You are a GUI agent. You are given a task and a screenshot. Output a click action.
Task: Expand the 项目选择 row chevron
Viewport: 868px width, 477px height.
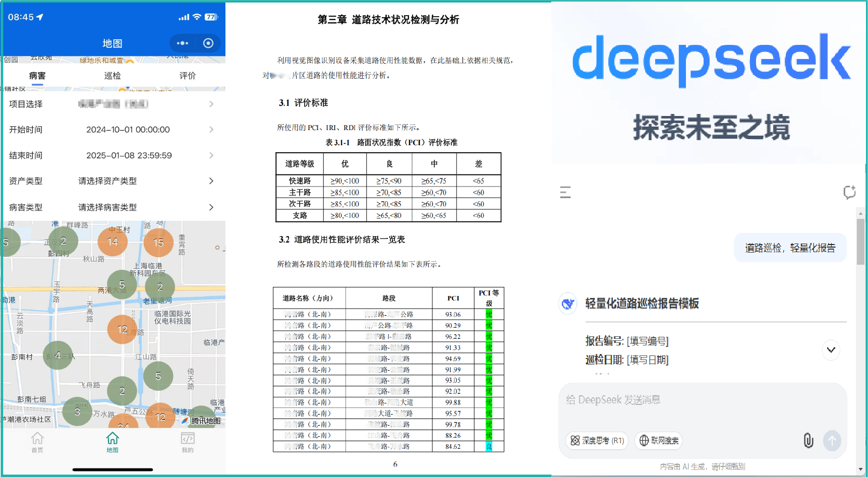tap(211, 104)
